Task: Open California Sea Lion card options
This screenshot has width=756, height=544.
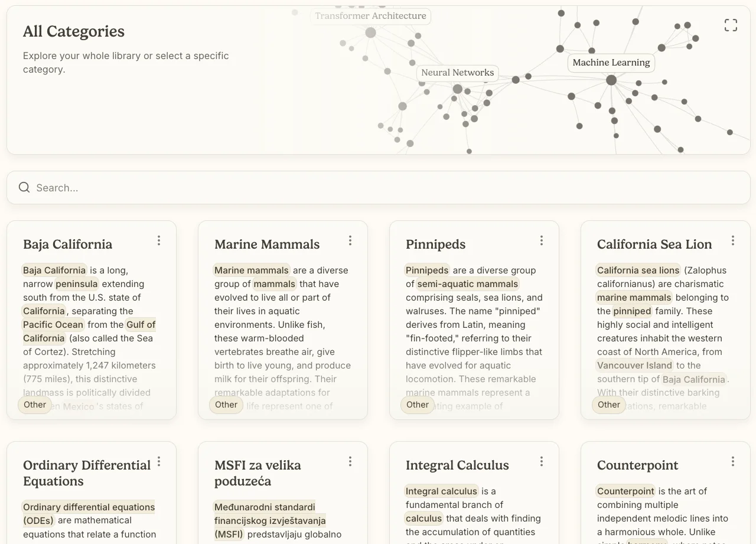Action: tap(733, 240)
